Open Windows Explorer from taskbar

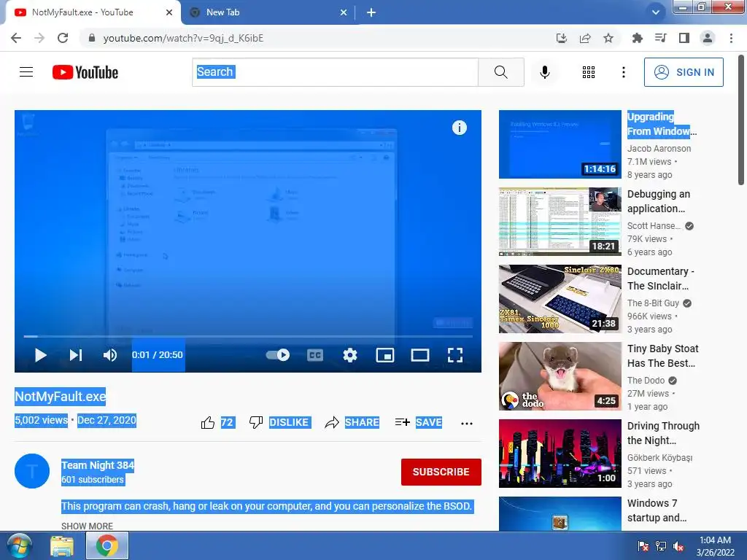click(62, 546)
